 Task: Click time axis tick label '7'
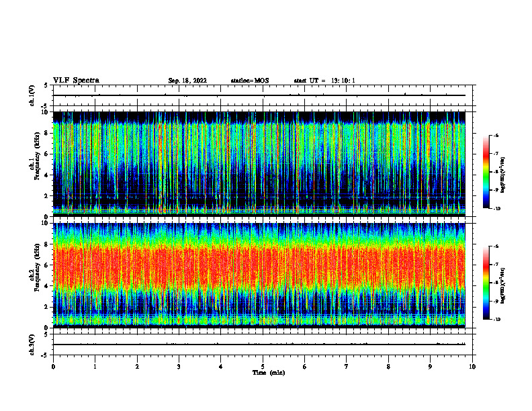(x=347, y=367)
